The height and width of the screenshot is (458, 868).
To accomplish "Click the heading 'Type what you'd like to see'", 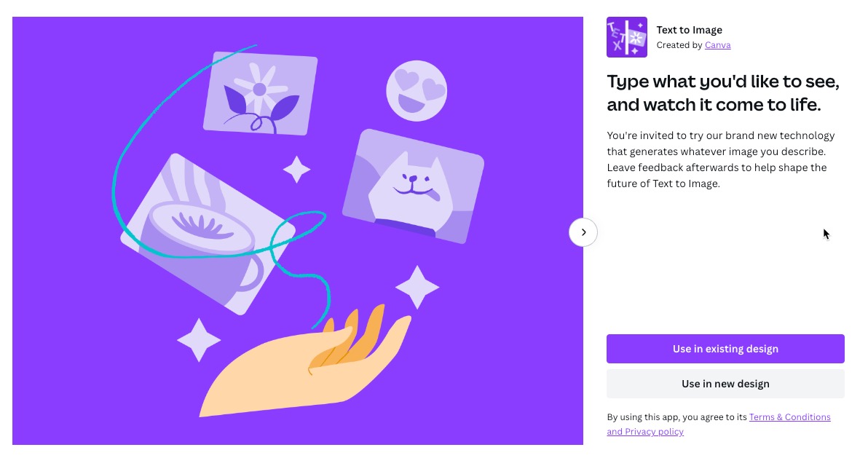I will click(723, 82).
